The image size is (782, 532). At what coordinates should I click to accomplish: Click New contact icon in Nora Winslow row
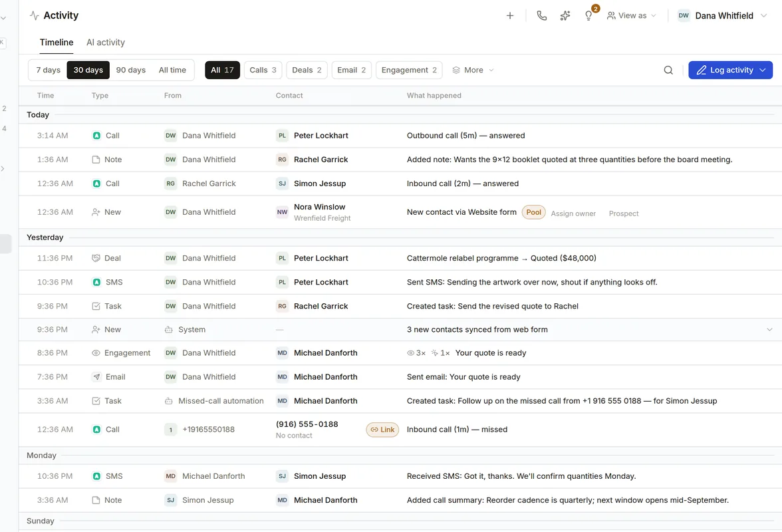[96, 212]
